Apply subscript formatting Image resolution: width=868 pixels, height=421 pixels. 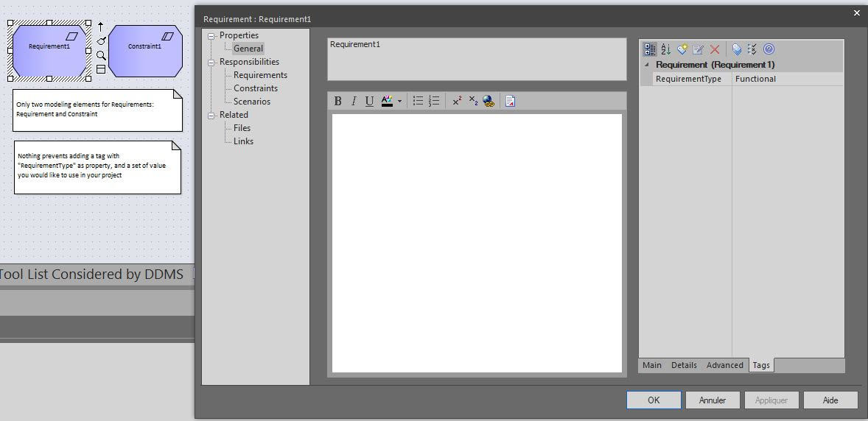pos(473,101)
